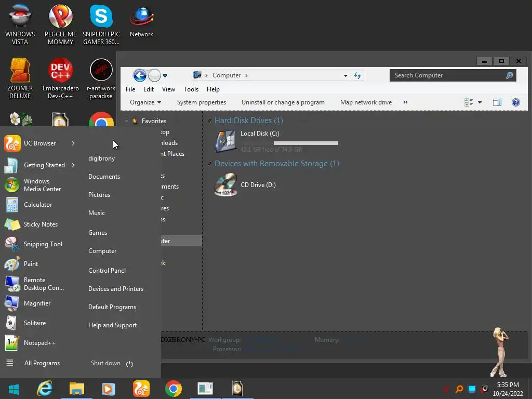Expand the address bar history dropdown
The width and height of the screenshot is (532, 399).
point(345,76)
